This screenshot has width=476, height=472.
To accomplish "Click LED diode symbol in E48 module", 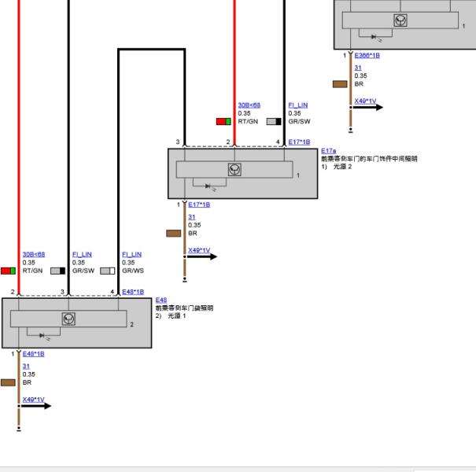I will pyautogui.click(x=42, y=335).
